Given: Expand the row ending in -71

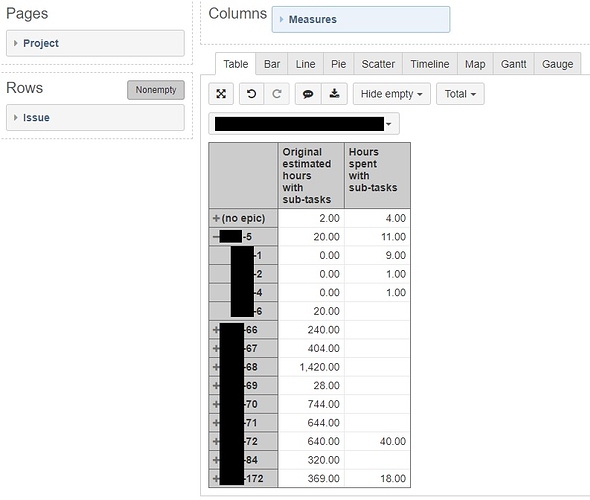Looking at the screenshot, I should coord(216,423).
